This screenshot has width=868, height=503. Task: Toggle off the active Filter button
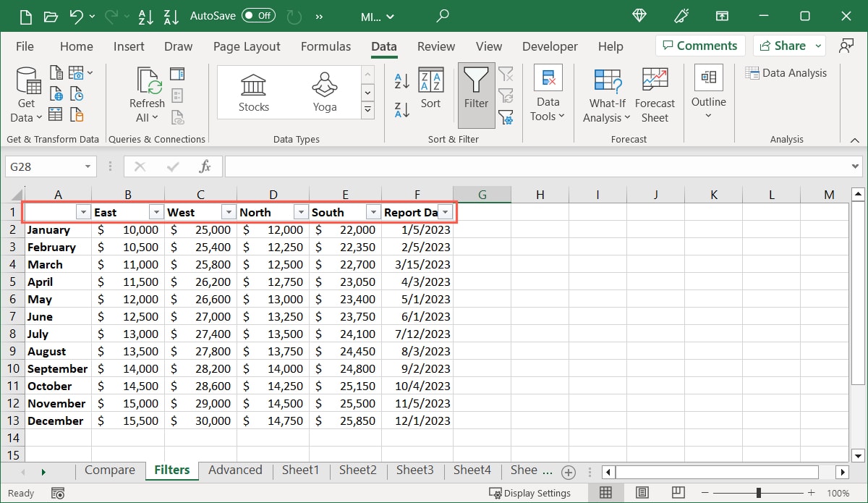point(475,93)
